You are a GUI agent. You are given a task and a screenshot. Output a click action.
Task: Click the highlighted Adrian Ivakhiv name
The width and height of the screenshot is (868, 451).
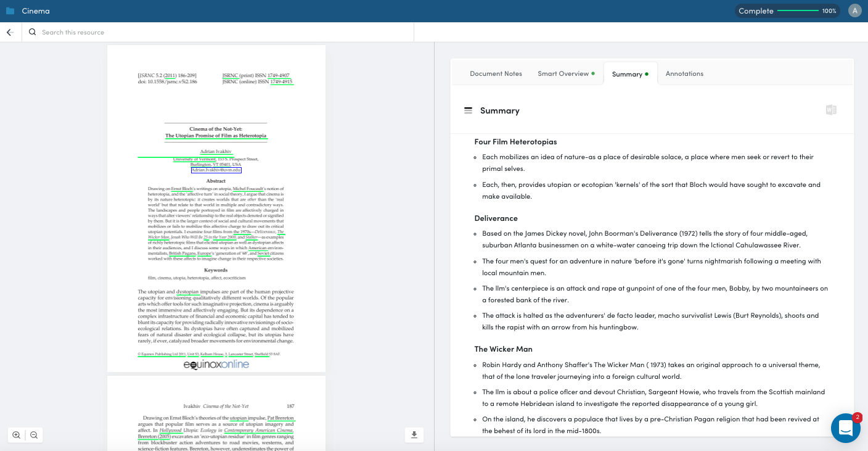pyautogui.click(x=216, y=151)
